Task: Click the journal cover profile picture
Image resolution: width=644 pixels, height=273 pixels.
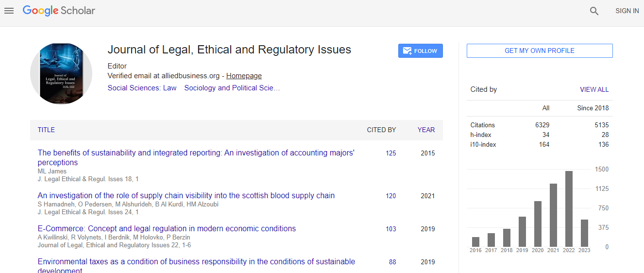Action: coord(61,73)
